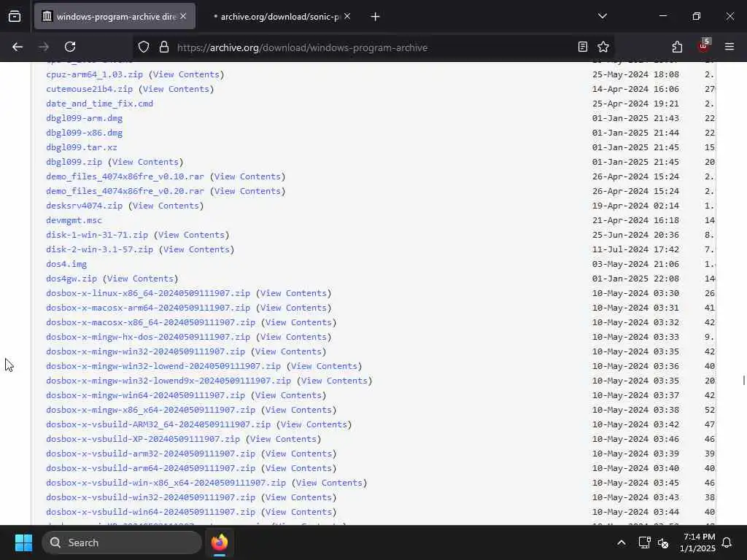Click the page vertical scrollbar thumb

click(x=743, y=381)
